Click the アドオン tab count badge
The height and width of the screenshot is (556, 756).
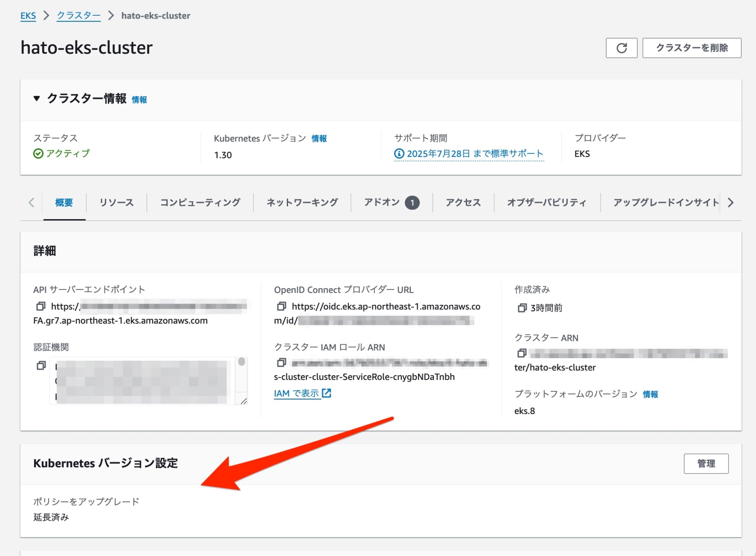coord(412,203)
